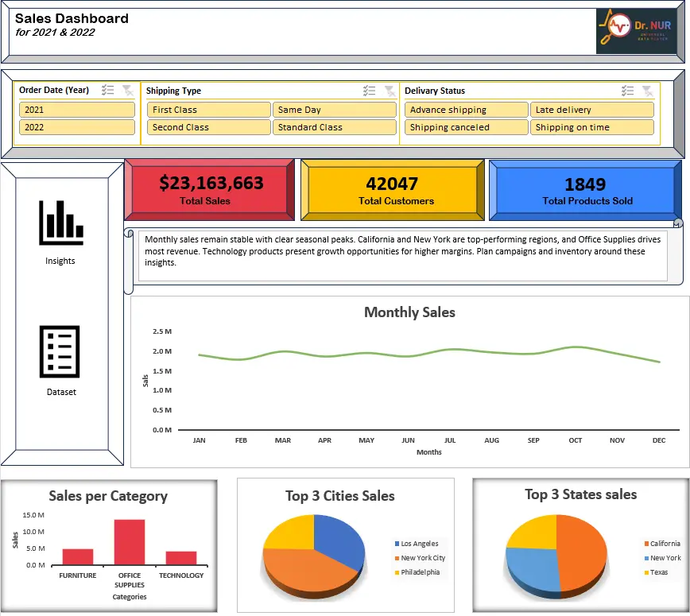Enable multi-select on Shipping Type slicer
Image resolution: width=690 pixels, height=616 pixels.
(x=368, y=90)
